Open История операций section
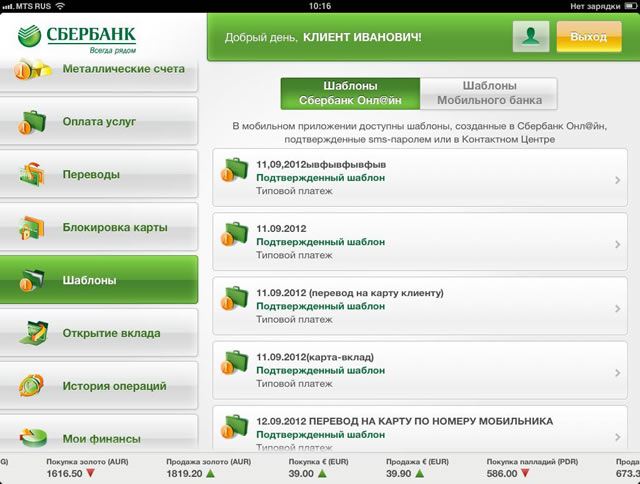The image size is (640, 484). click(x=99, y=386)
